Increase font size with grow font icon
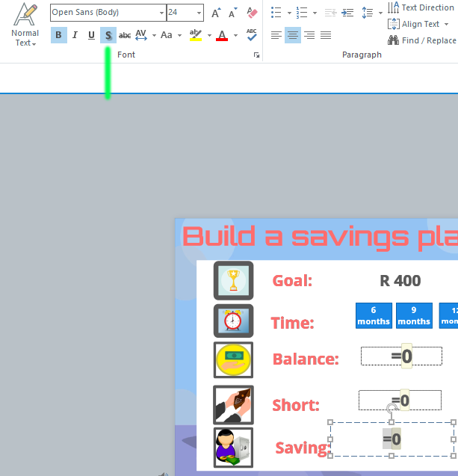 216,13
